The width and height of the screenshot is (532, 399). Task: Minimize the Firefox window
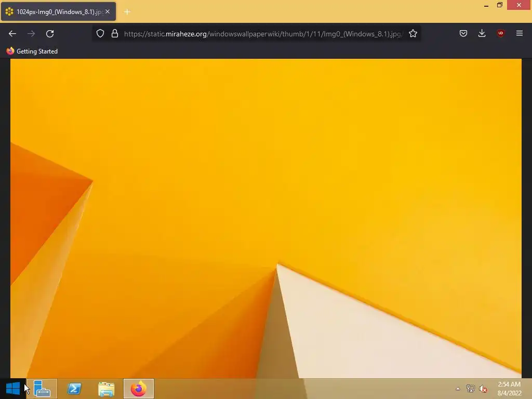(486, 5)
